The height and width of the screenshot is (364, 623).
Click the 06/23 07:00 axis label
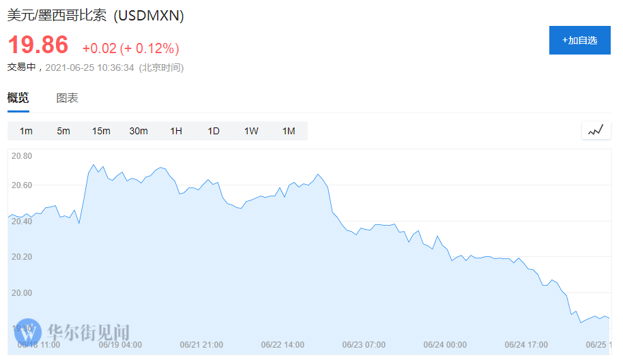coord(364,345)
